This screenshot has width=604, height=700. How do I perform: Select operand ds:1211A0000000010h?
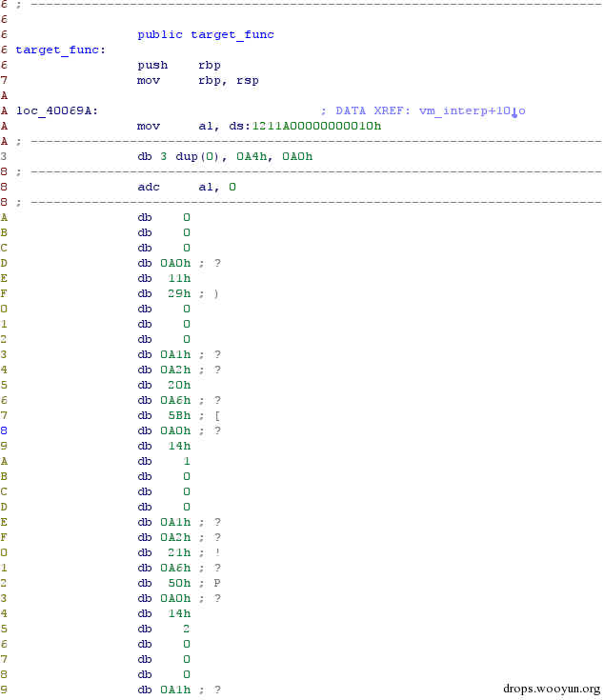point(305,127)
